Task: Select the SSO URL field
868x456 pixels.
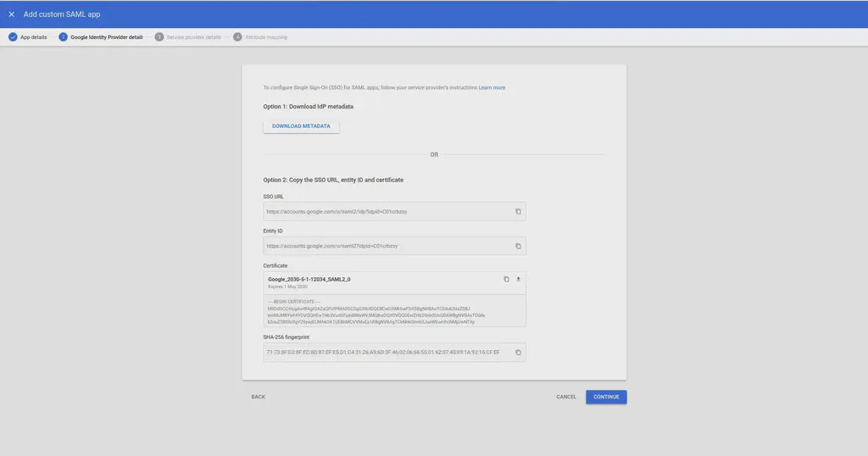Action: point(394,211)
